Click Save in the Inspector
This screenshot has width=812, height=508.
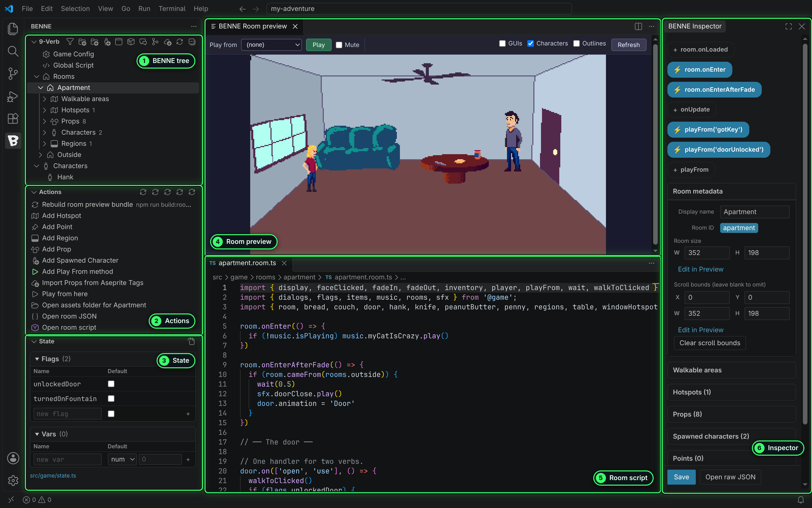(x=681, y=477)
